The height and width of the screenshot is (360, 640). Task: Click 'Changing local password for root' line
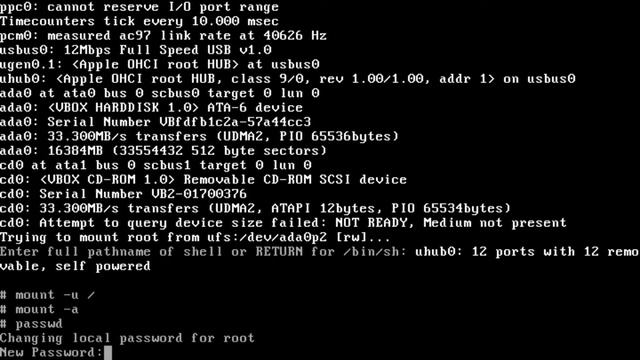coord(127,338)
